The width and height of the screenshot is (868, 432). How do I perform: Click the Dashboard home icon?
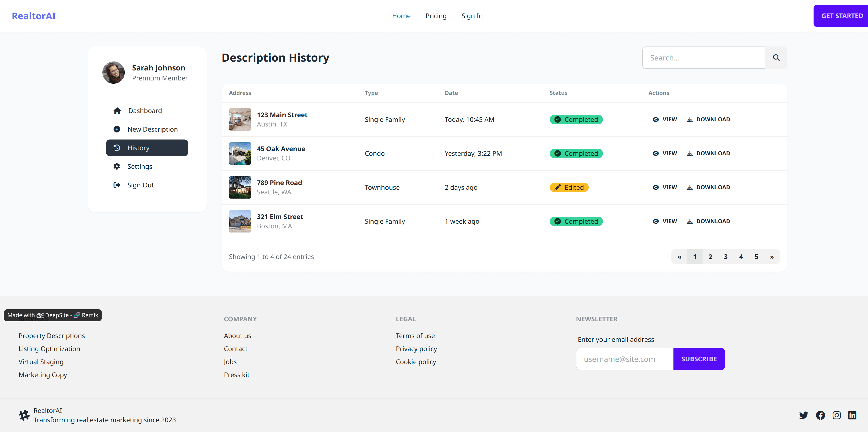coord(117,110)
